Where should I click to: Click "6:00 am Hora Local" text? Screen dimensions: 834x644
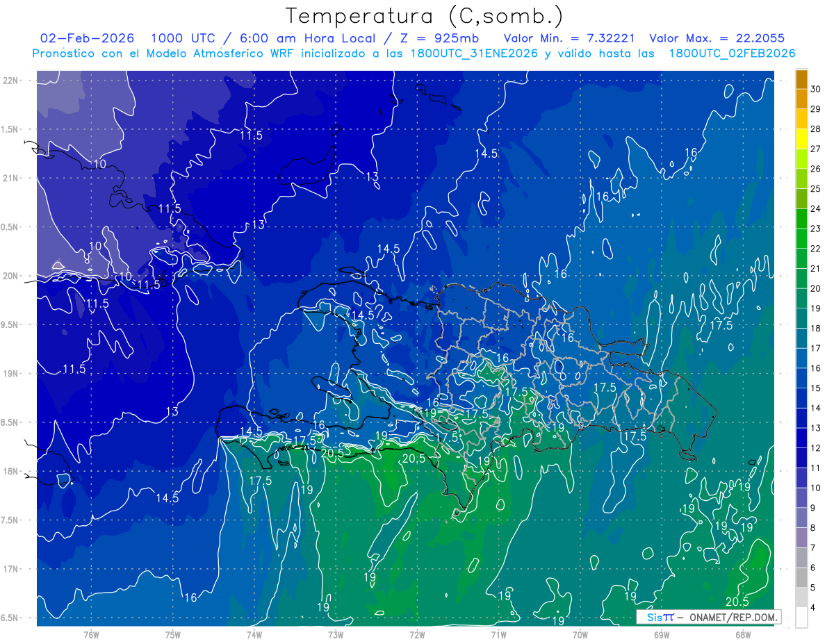coord(305,38)
